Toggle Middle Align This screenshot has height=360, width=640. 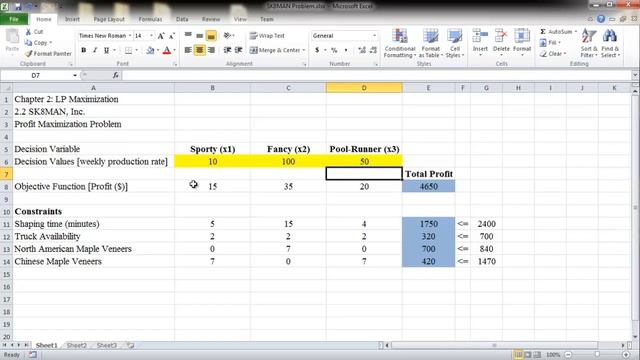coord(200,36)
